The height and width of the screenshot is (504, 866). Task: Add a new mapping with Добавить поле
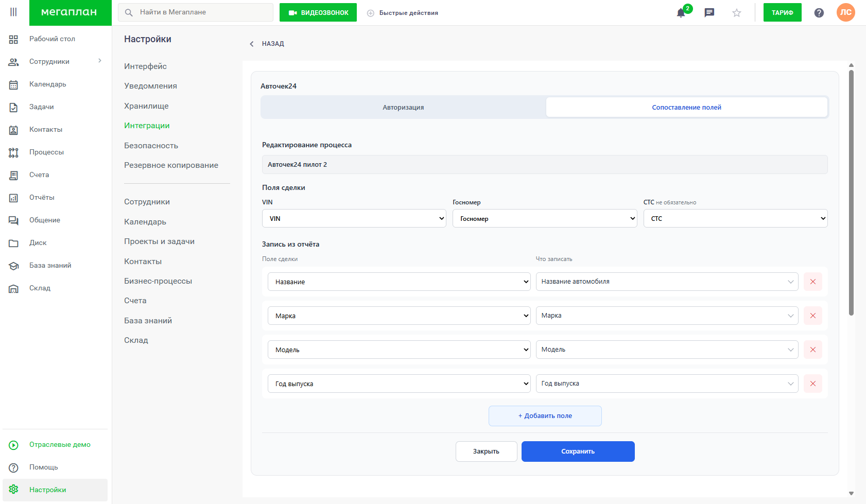(x=545, y=416)
